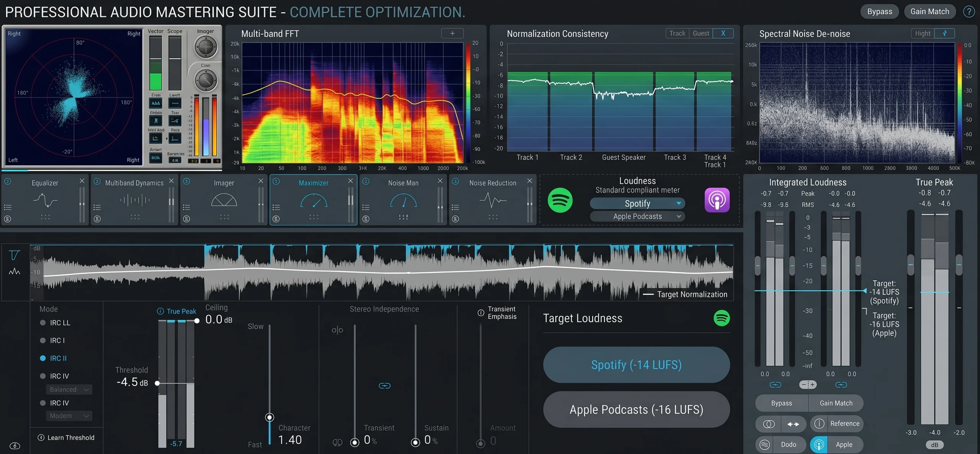Click Bypass button under Integrated Loudness
Image resolution: width=980 pixels, height=454 pixels.
(x=782, y=403)
